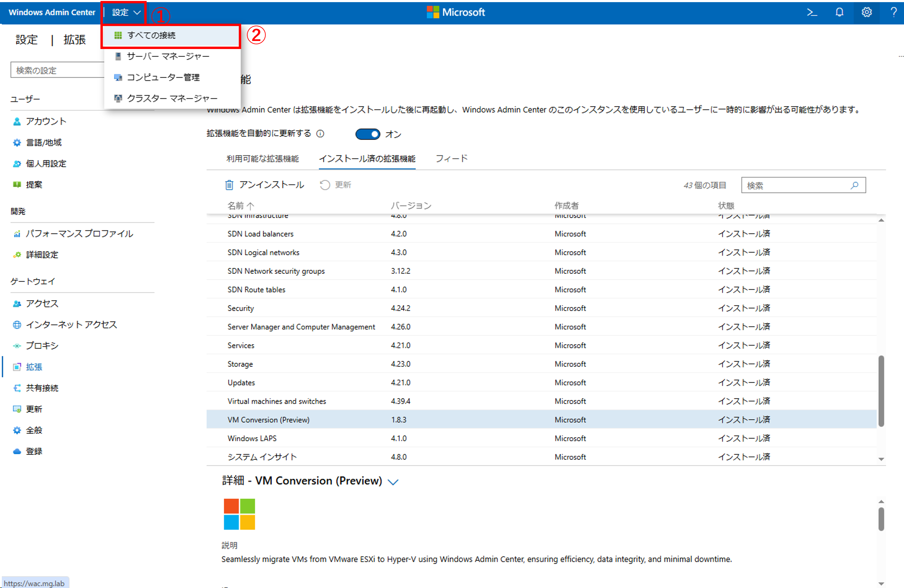Click the info icon beside auto-update
The image size is (904, 588).
(320, 134)
